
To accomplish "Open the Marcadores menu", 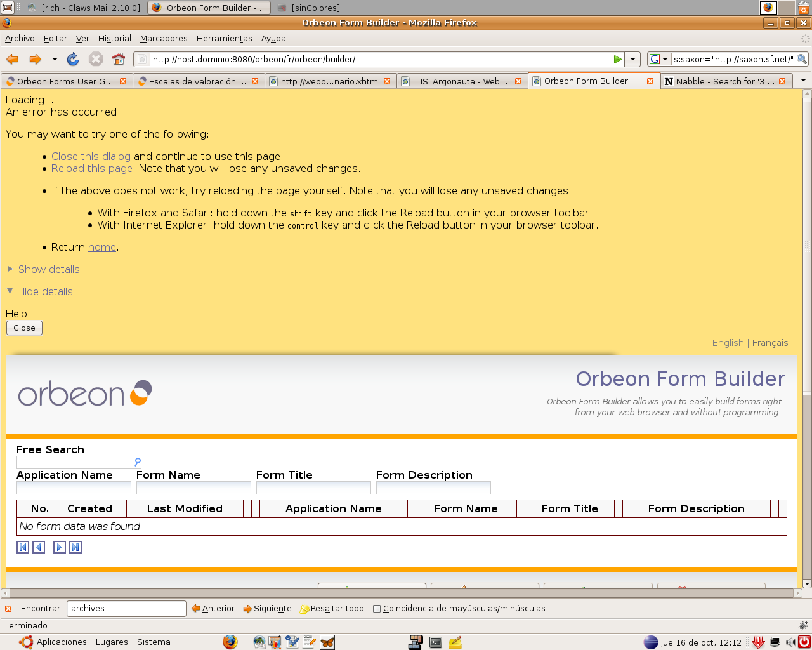I will point(164,38).
